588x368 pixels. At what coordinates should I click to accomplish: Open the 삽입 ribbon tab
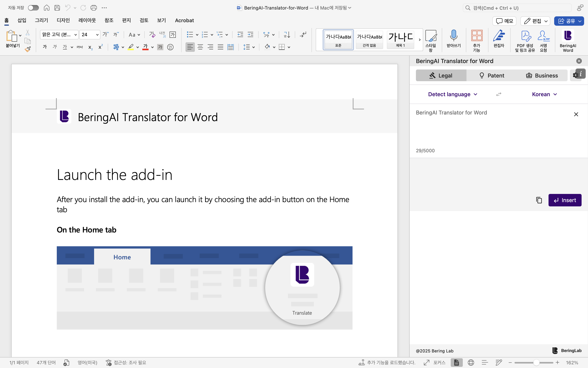coord(22,20)
